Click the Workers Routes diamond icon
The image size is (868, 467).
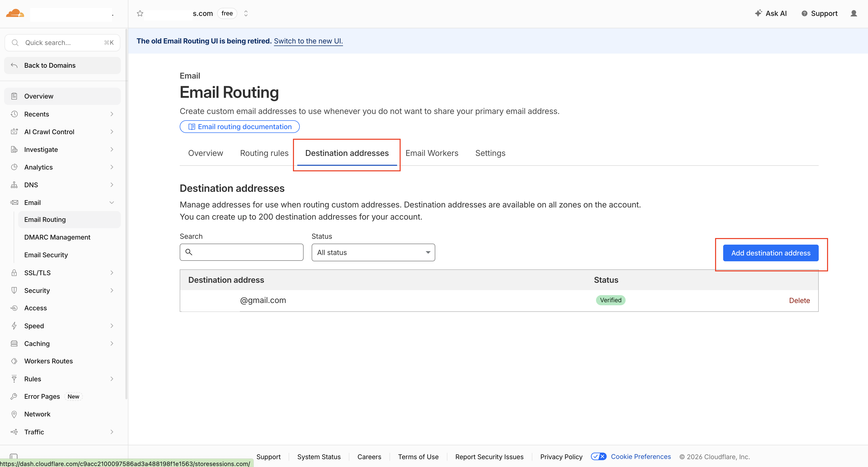pyautogui.click(x=14, y=361)
